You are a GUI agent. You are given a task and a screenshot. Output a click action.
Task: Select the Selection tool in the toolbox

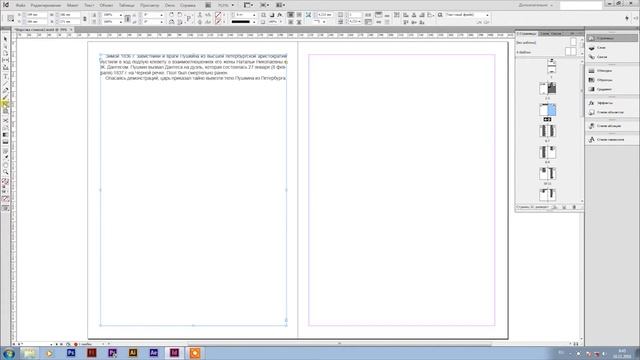[x=5, y=39]
